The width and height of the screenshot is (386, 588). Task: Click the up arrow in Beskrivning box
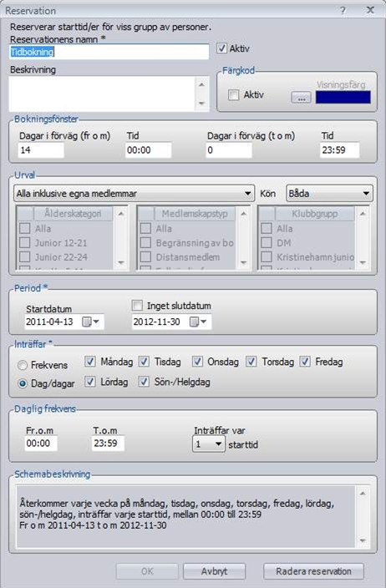(x=202, y=84)
